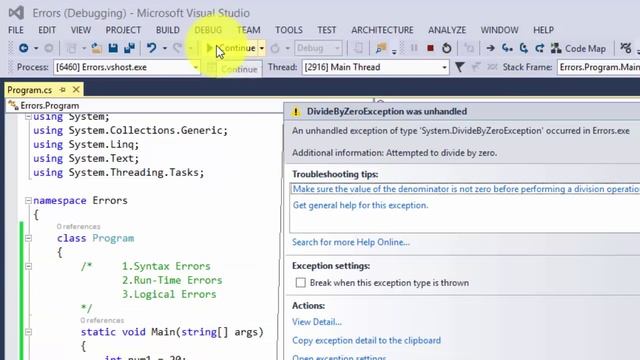This screenshot has width=640, height=360.
Task: Click the Restart debugging icon
Action: point(447,48)
